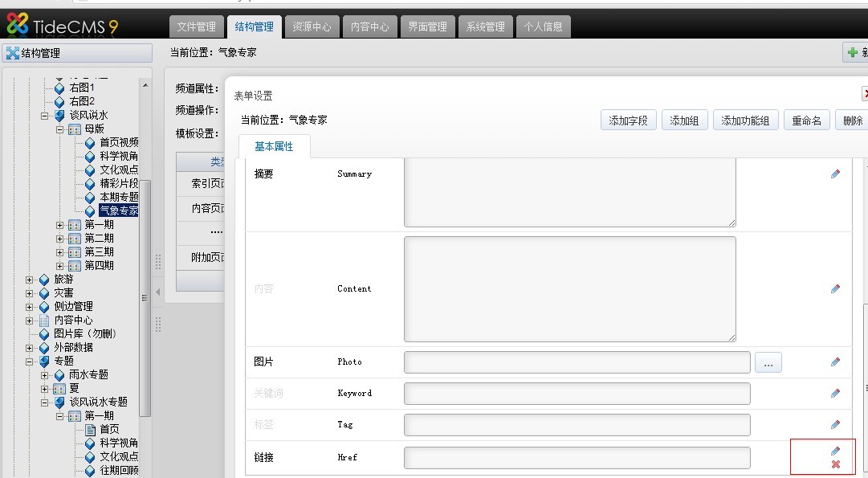Delete the Href field with red X
868x478 pixels.
(835, 464)
